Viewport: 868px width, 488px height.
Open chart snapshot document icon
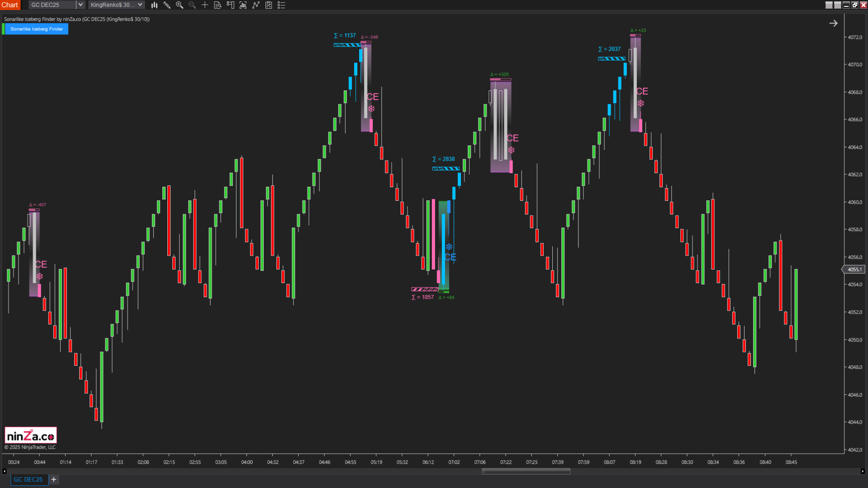(218, 5)
